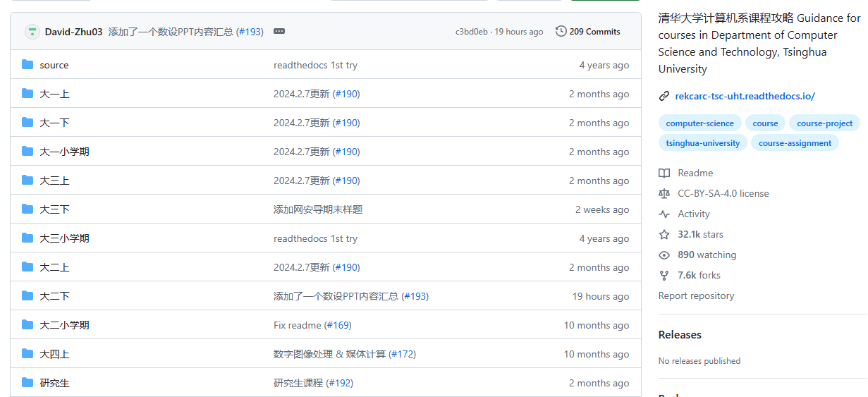The height and width of the screenshot is (397, 868).
Task: Open repository Activity page
Action: (x=694, y=214)
